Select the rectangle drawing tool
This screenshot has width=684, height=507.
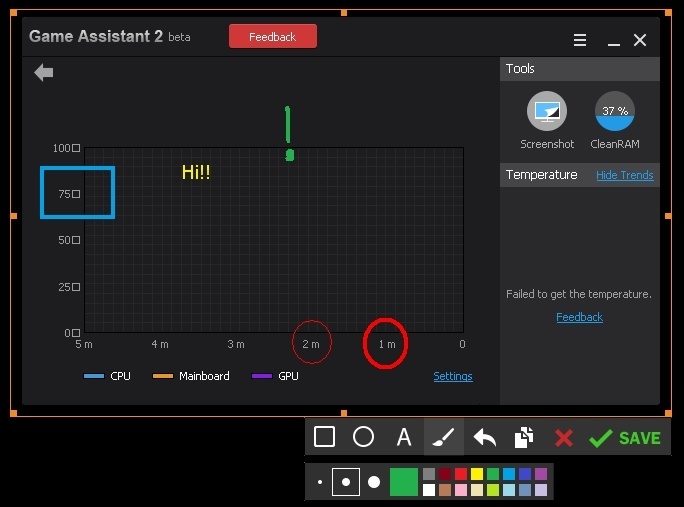(x=324, y=437)
